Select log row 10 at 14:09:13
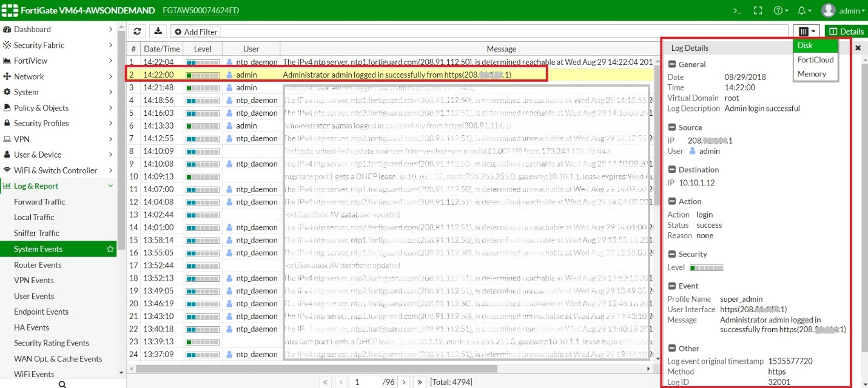 (x=391, y=176)
